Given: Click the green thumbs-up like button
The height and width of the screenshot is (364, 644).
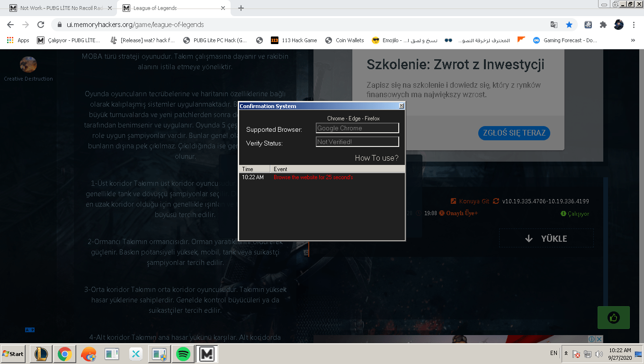Looking at the screenshot, I should 613,318.
